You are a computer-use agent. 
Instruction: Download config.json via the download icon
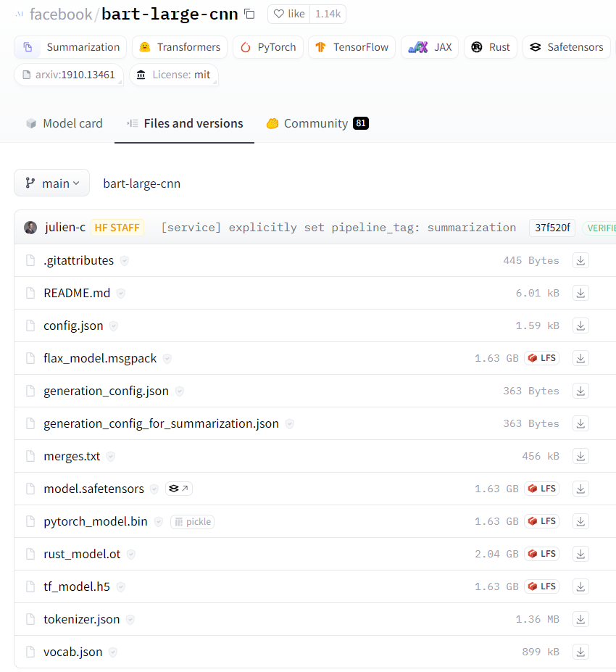coord(580,325)
